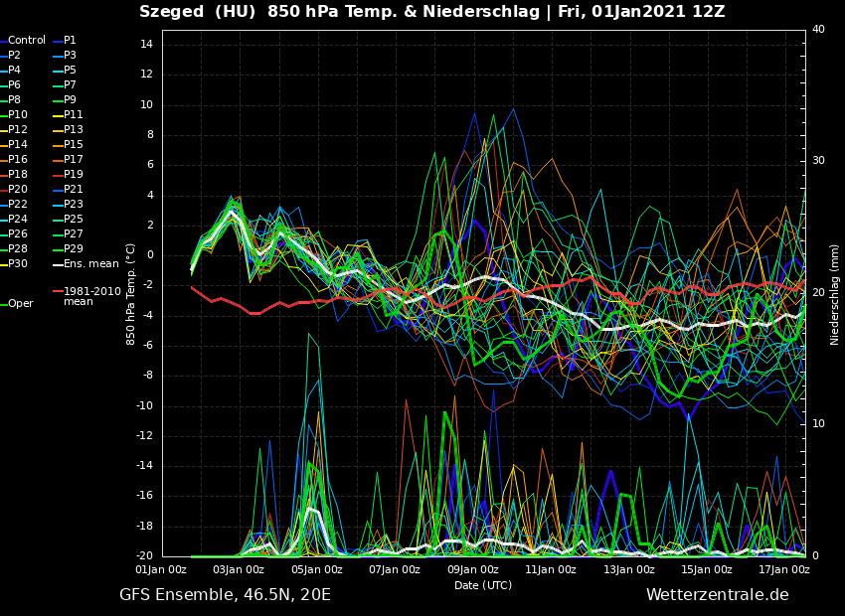This screenshot has height=616, width=845.
Task: Click the 17Jan 00z date label
Action: 783,569
